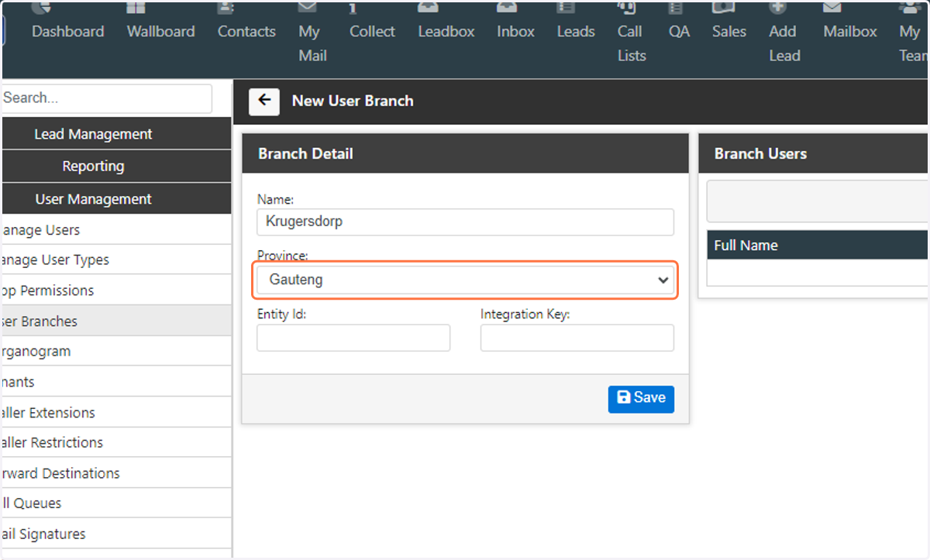Open My Mail
930x560 pixels.
(312, 43)
